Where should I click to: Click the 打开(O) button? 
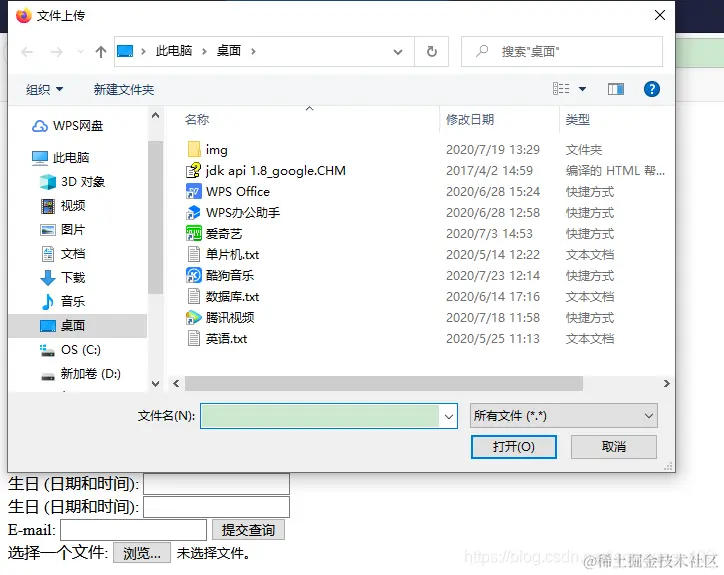(x=513, y=447)
